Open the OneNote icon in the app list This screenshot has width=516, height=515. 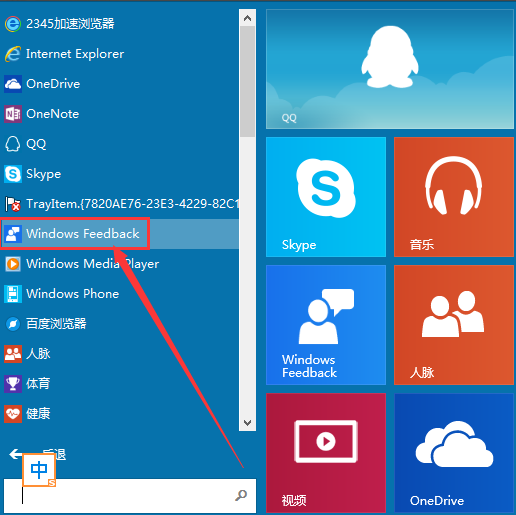tap(13, 114)
